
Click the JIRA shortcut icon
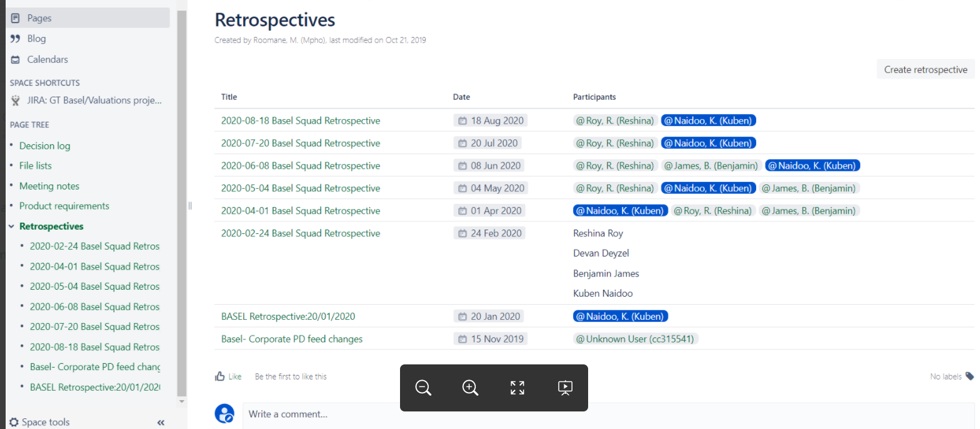click(x=15, y=100)
